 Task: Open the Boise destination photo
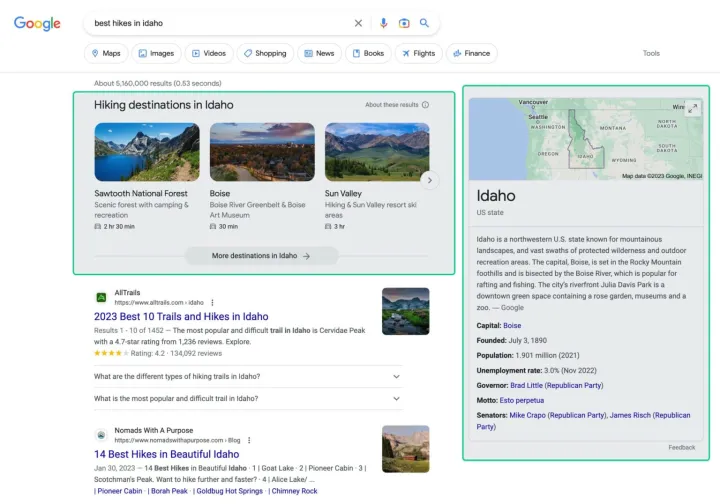pos(262,152)
